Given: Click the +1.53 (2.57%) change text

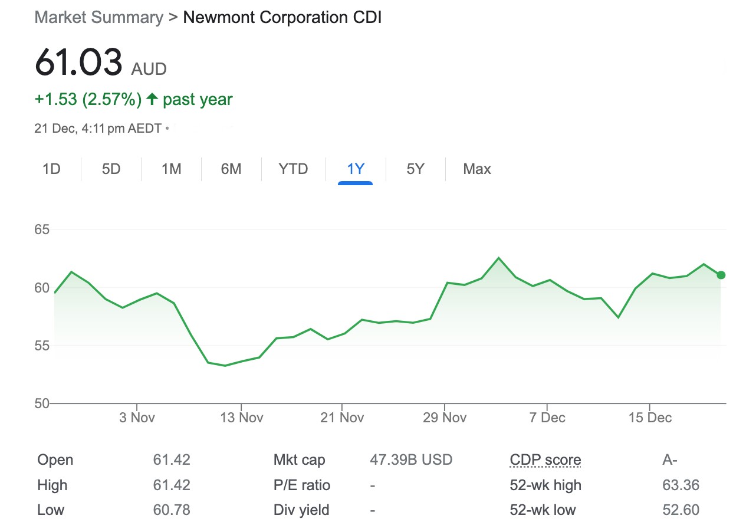Looking at the screenshot, I should pyautogui.click(x=88, y=99).
